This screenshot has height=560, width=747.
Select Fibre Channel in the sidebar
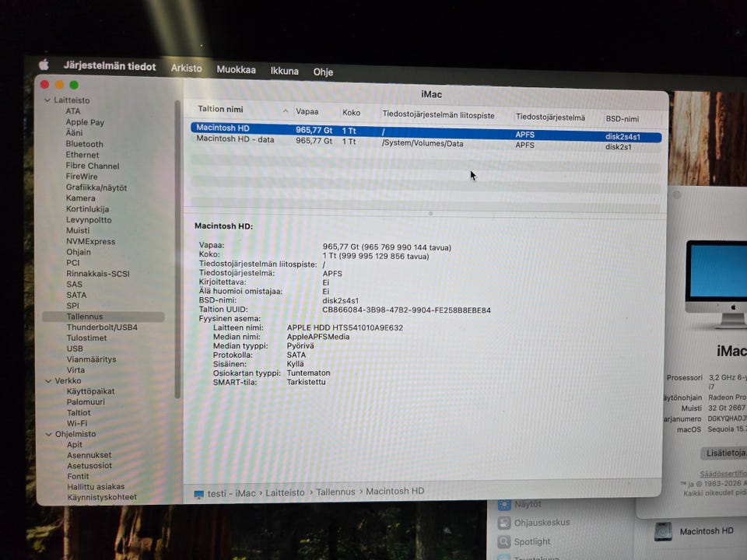tap(93, 166)
